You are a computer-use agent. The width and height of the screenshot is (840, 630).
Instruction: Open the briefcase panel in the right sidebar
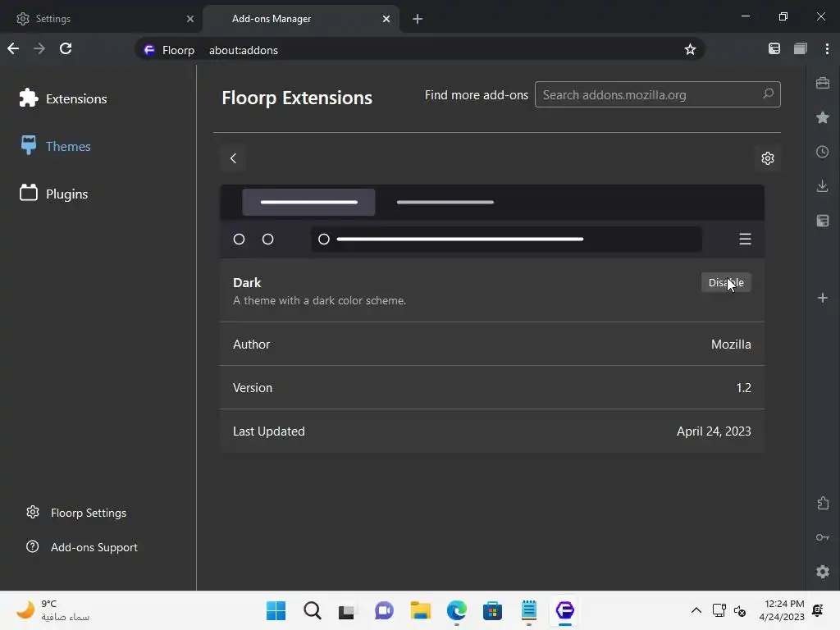tap(823, 83)
